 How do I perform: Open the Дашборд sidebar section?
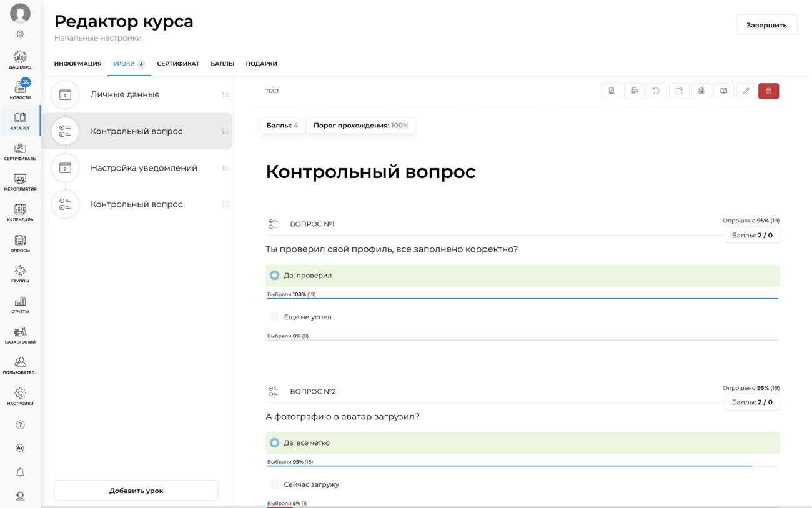[20, 60]
